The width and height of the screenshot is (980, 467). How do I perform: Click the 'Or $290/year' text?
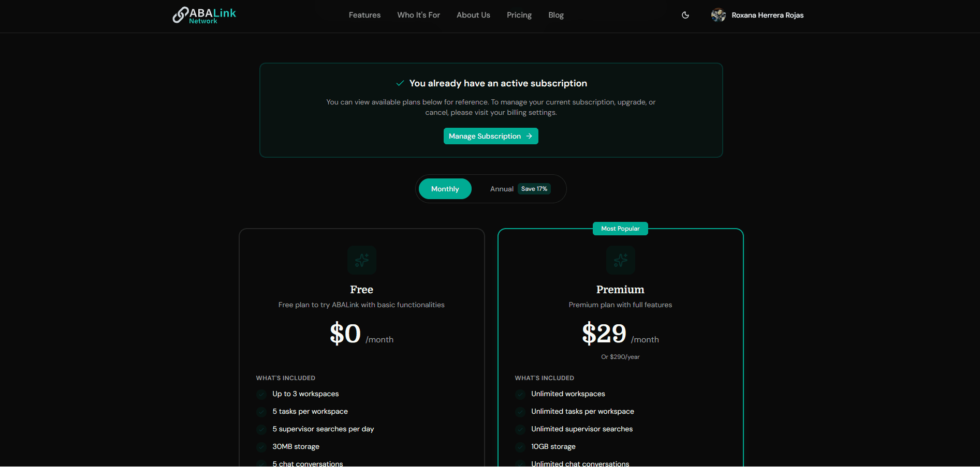point(620,357)
